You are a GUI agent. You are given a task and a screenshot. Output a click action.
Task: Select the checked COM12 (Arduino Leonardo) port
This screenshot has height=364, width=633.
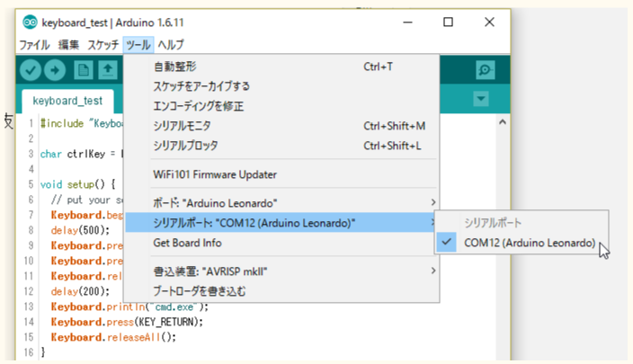coord(522,243)
